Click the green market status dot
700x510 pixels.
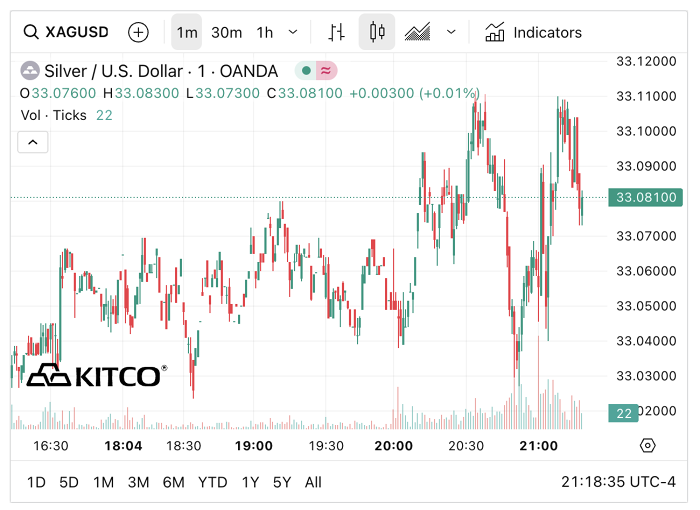pos(306,71)
